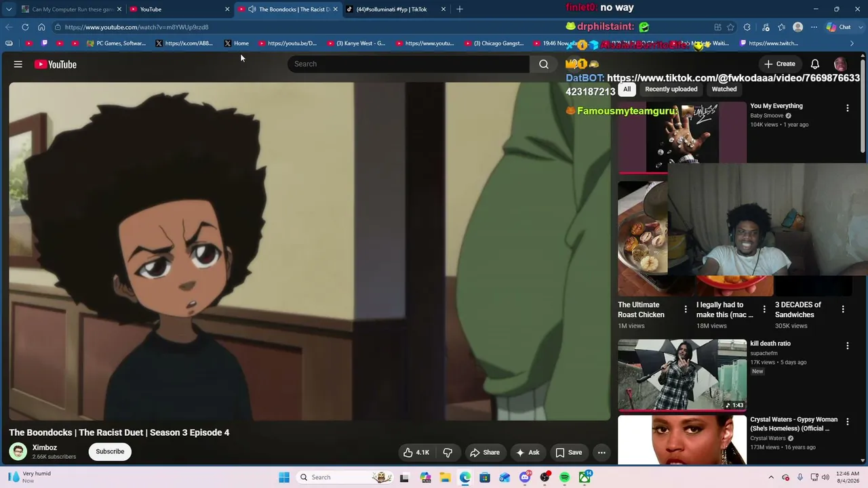Subscribe to the Ximboz channel
Image resolution: width=868 pixels, height=488 pixels.
point(110,451)
